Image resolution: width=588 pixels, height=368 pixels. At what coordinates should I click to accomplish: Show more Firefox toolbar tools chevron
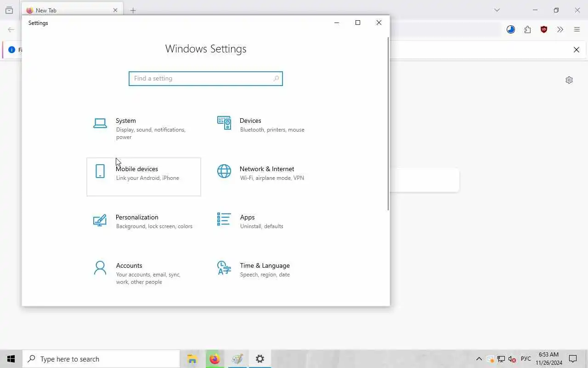point(560,29)
